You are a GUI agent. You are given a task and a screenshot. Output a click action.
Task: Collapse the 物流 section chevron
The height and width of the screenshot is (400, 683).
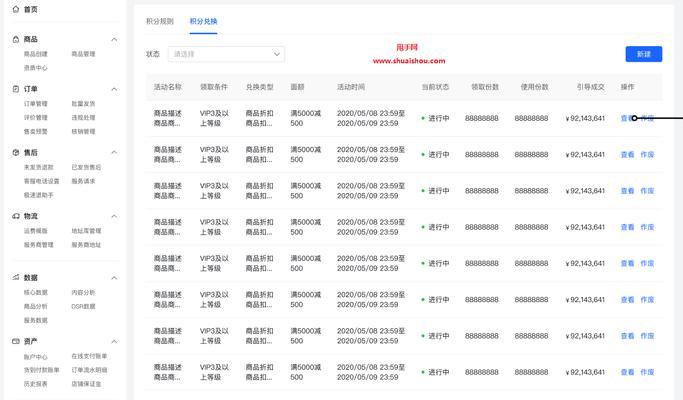pos(114,216)
